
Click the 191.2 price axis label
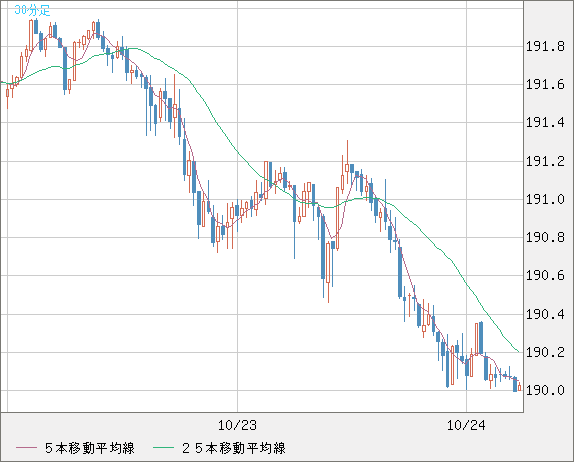[545, 161]
